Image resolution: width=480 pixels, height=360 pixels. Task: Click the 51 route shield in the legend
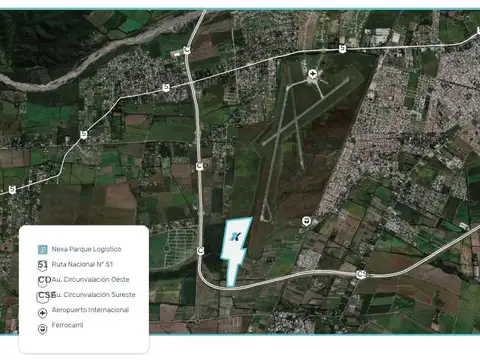point(43,265)
